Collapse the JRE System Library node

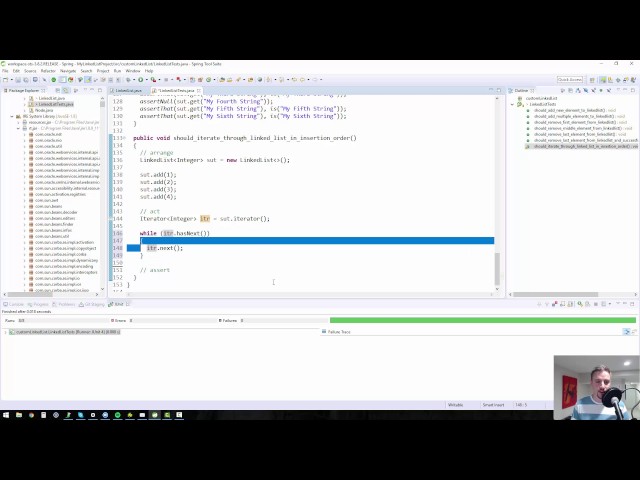pyautogui.click(x=12, y=116)
